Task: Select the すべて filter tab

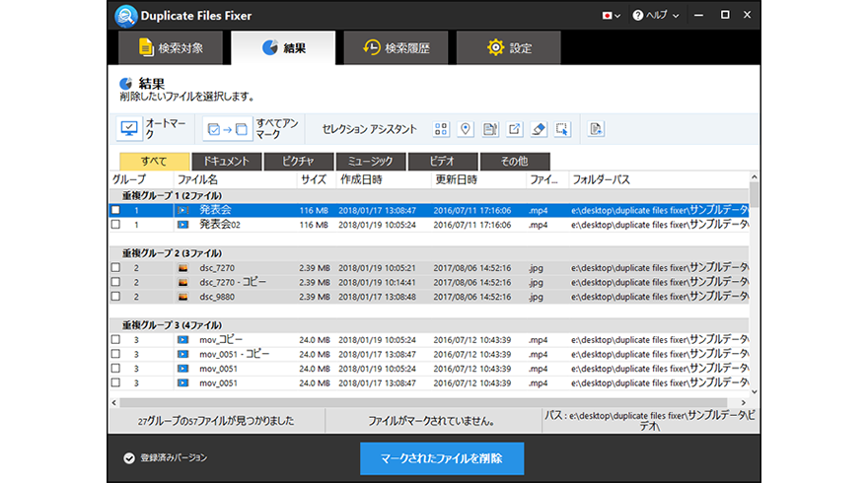Action: click(x=155, y=162)
